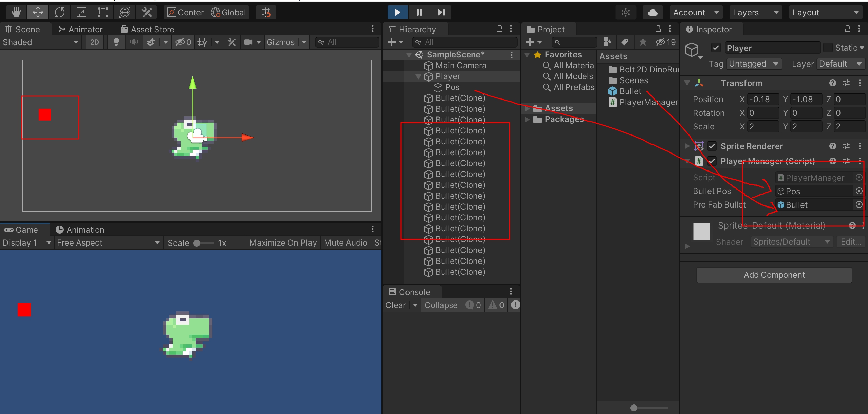Toggle scene audio speaker icon
Image resolution: width=868 pixels, height=414 pixels.
[x=134, y=42]
